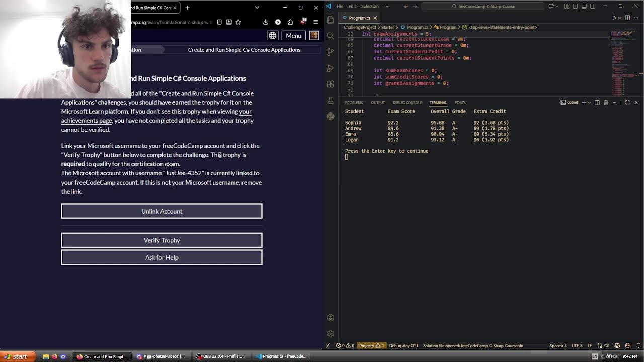Screen dimensions: 644x362
Task: Switch to the Ports panel tab
Action: [460, 103]
